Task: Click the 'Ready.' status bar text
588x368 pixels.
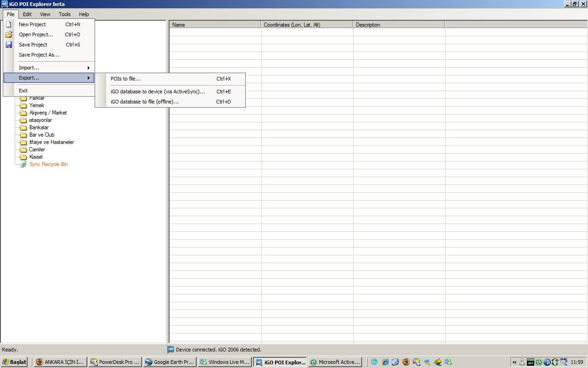Action: click(x=10, y=350)
